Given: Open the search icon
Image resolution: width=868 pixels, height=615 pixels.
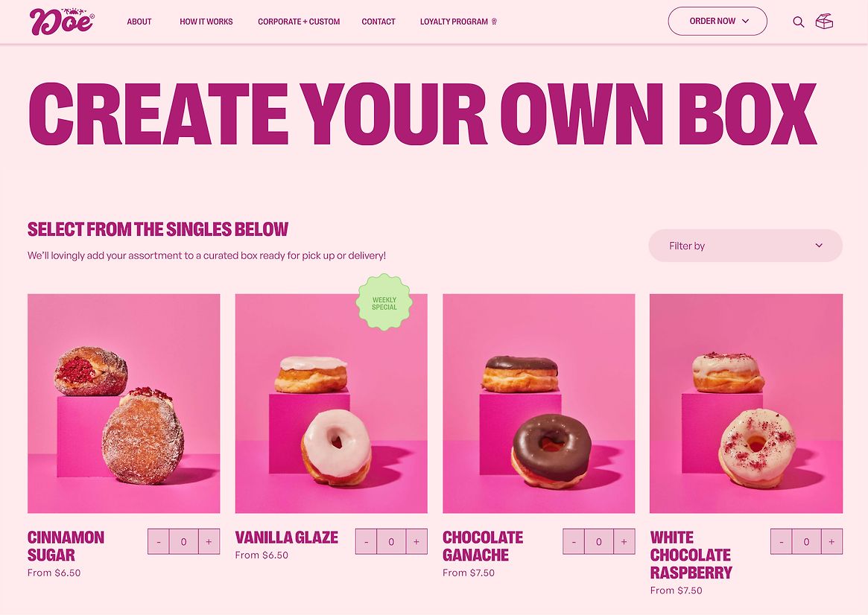Looking at the screenshot, I should click(798, 22).
